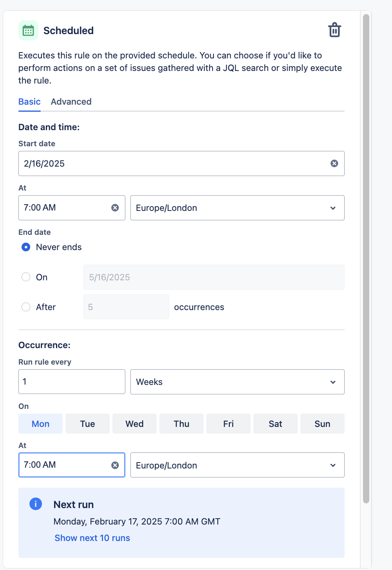
Task: Toggle Mon day button
Action: [41, 424]
